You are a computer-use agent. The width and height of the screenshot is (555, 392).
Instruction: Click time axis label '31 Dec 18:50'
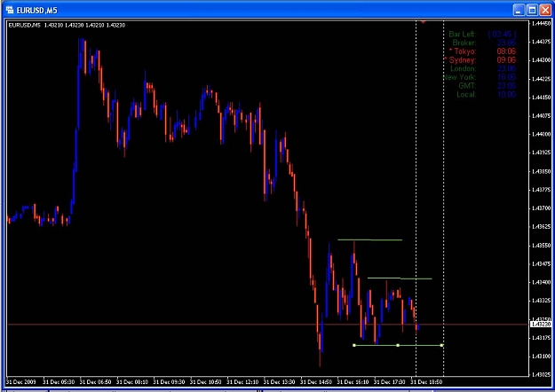(x=427, y=382)
